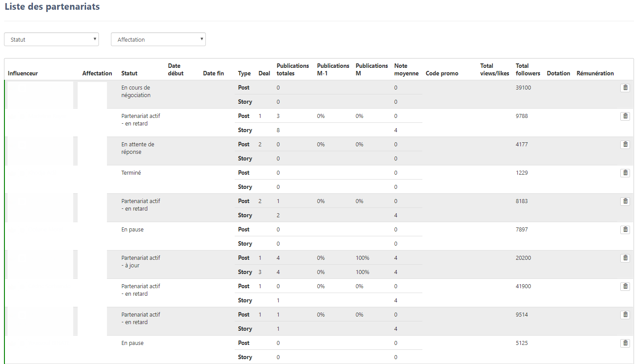
Task: Expand the Affectation filter dropdown
Action: pos(158,39)
